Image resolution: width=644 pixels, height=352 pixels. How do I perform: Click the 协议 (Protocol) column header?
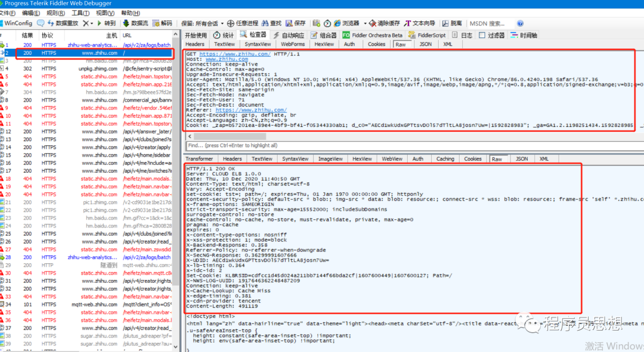(51, 35)
